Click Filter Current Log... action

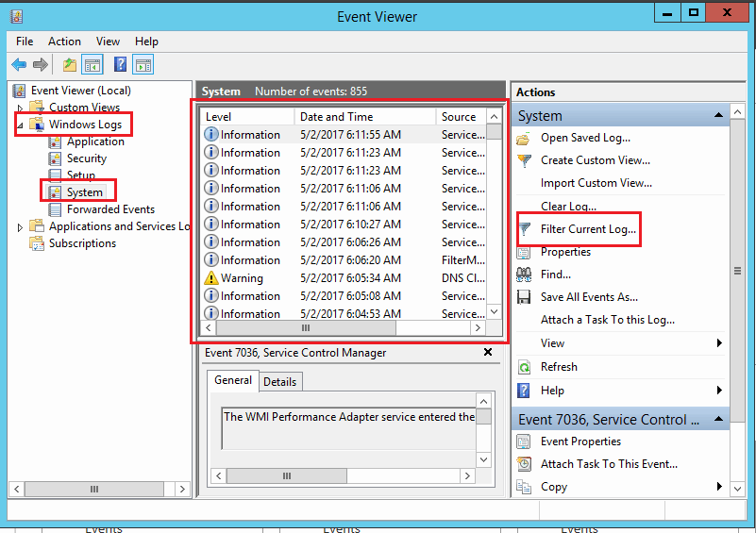[x=588, y=229]
